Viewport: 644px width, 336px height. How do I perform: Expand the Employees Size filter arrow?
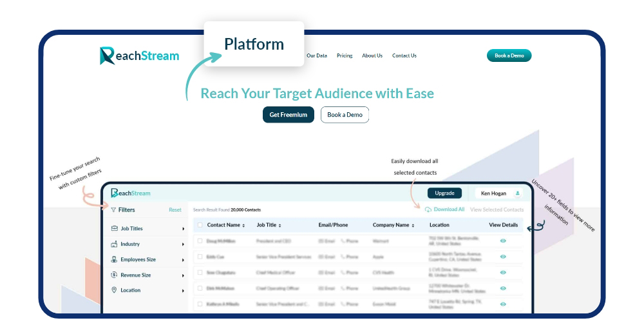(183, 260)
